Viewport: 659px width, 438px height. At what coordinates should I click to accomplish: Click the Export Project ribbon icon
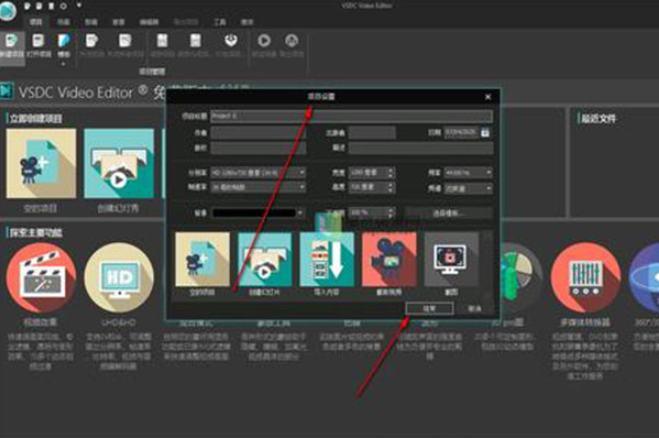[x=291, y=41]
